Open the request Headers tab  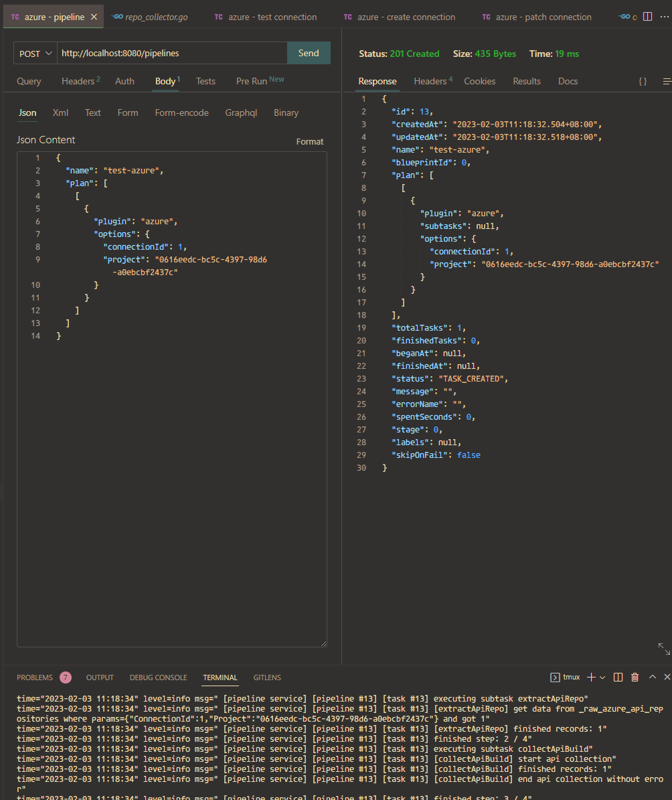[80, 81]
